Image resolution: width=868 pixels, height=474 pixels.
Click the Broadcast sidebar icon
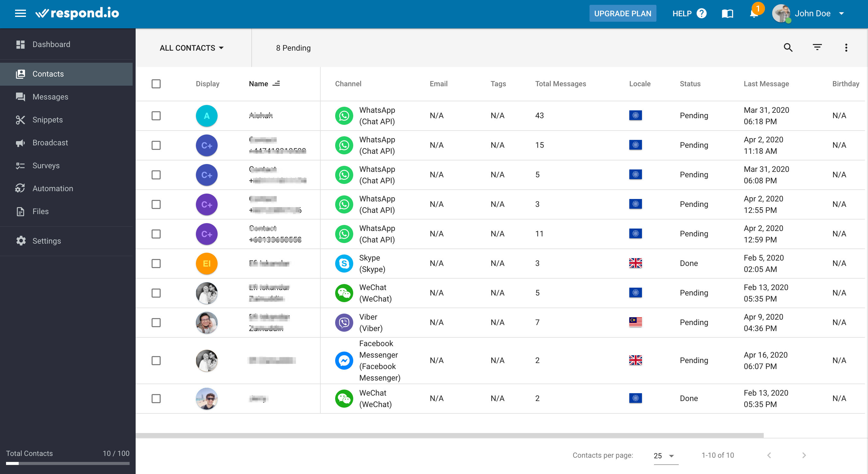coord(20,142)
